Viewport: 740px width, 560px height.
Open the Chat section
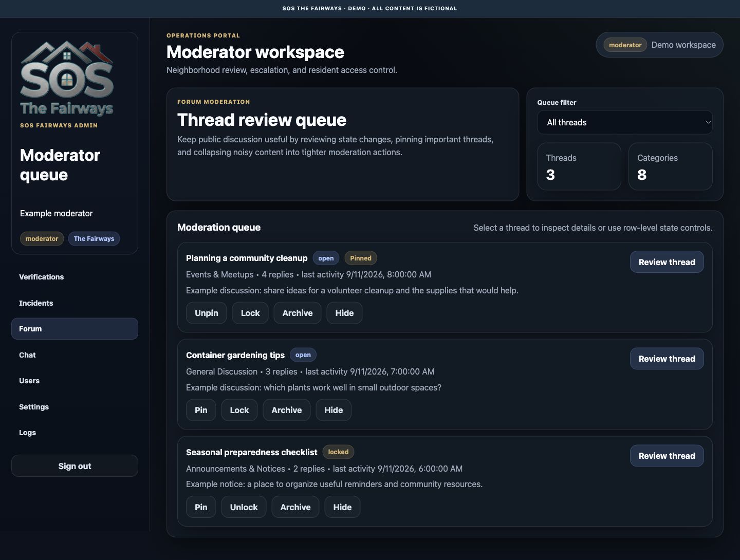click(75, 355)
